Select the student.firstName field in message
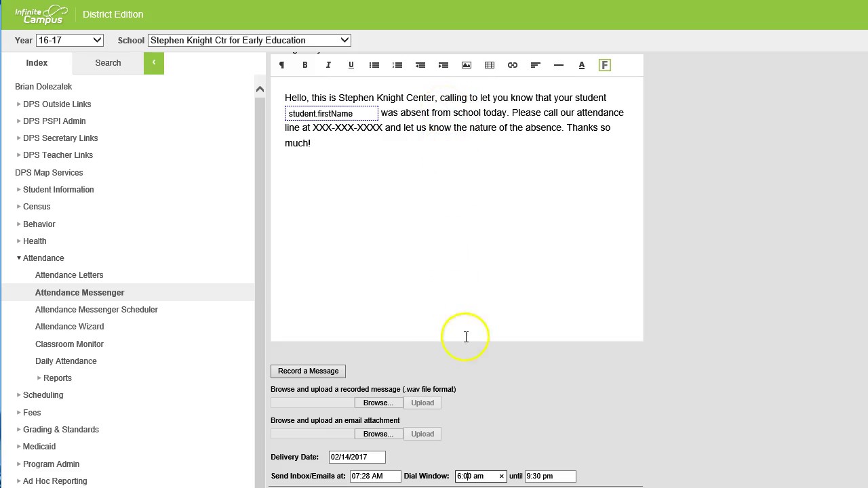This screenshot has height=488, width=868. point(332,113)
